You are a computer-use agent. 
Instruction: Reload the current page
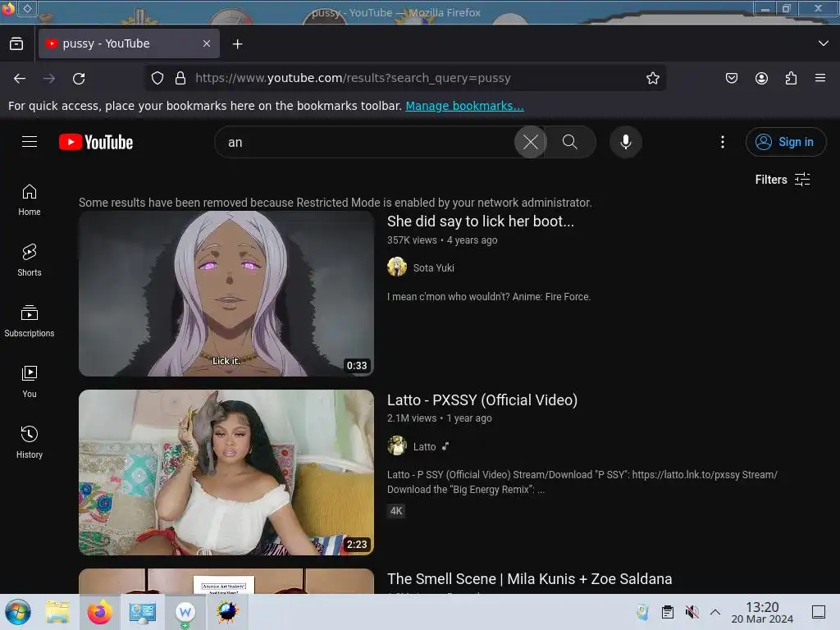79,78
